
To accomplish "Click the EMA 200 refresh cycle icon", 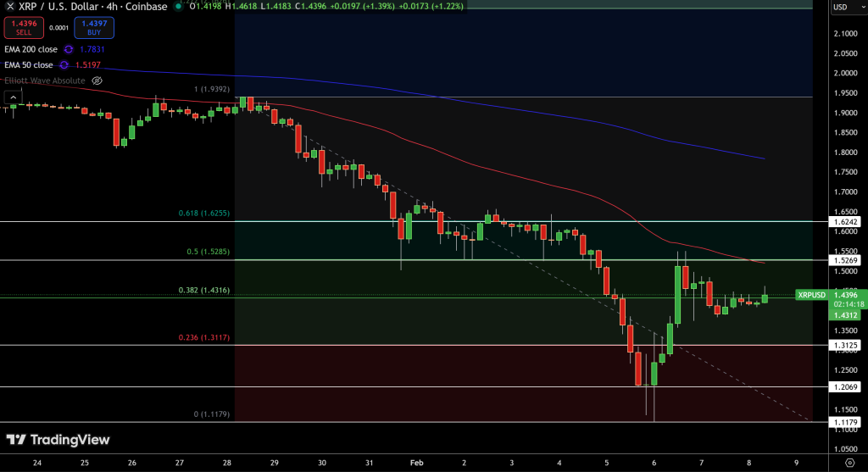I will (x=69, y=49).
